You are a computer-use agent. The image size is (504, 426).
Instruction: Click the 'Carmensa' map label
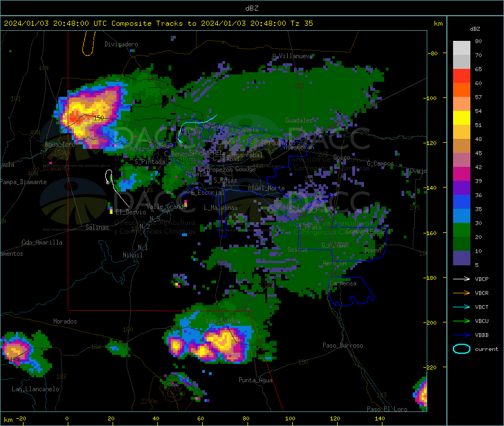[x=343, y=283]
